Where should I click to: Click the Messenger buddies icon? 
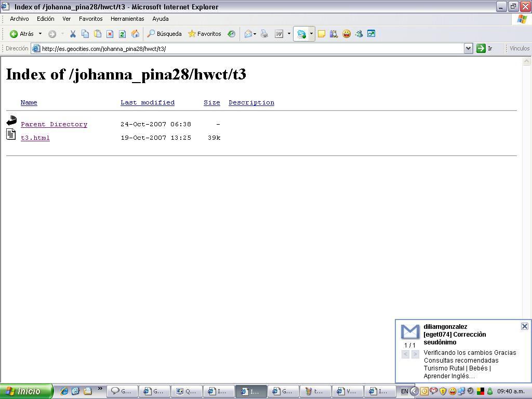point(359,34)
